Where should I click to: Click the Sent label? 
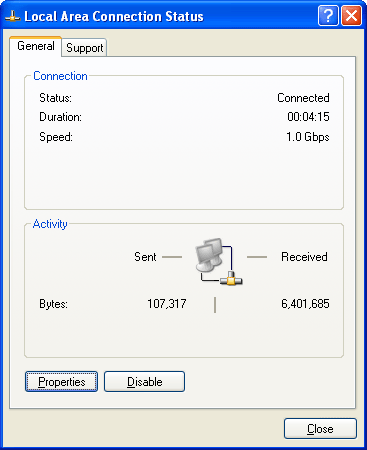coord(145,257)
